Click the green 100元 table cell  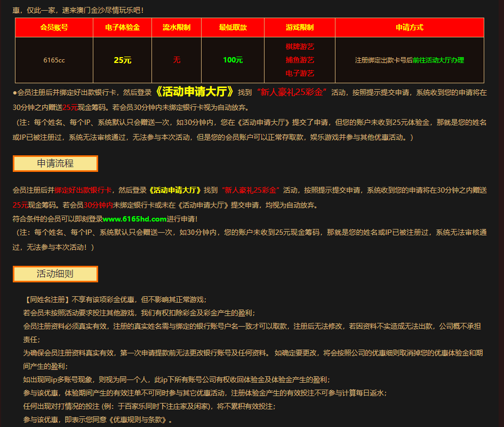(x=233, y=60)
